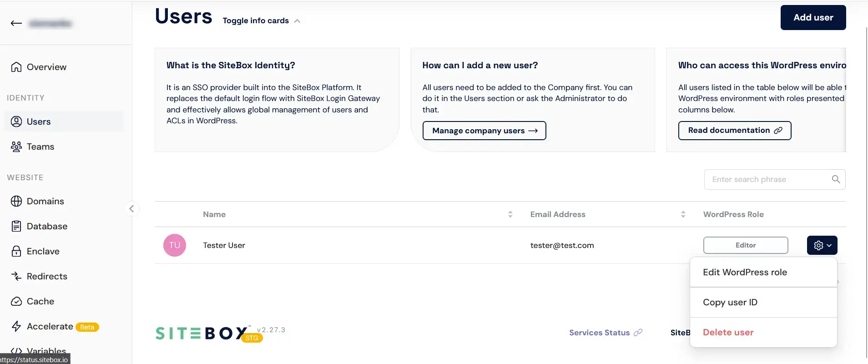Image resolution: width=868 pixels, height=364 pixels.
Task: Click the TU avatar for Tester User
Action: (x=175, y=245)
